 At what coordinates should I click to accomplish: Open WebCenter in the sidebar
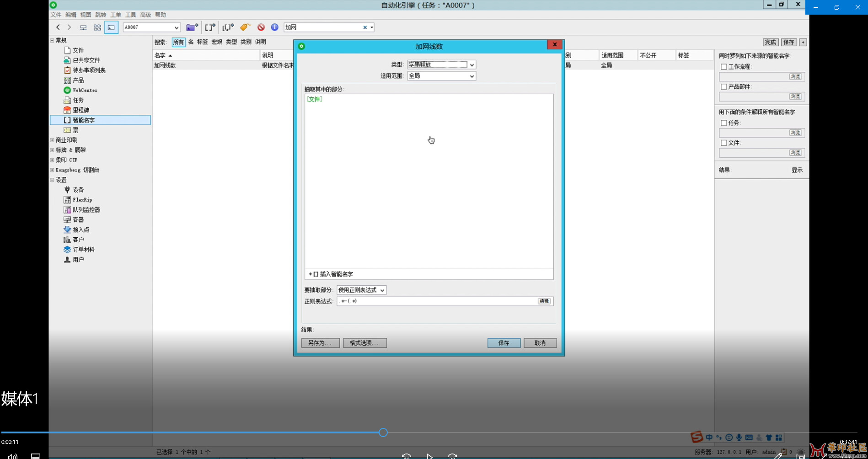[x=85, y=91]
